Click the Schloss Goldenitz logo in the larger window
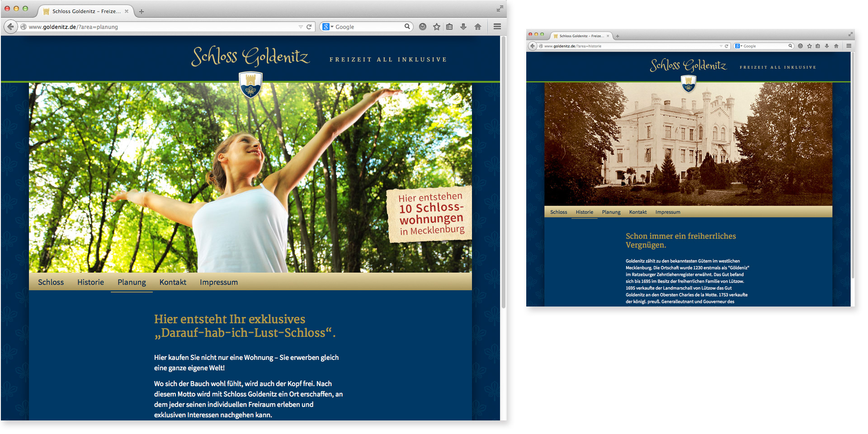Viewport: 868px width, 434px height. pos(250,57)
